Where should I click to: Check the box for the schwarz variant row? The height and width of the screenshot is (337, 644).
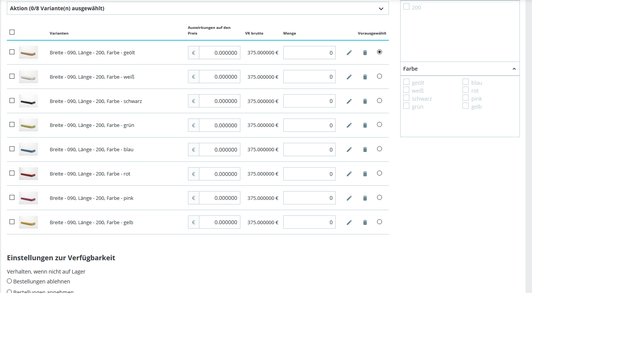[x=12, y=101]
